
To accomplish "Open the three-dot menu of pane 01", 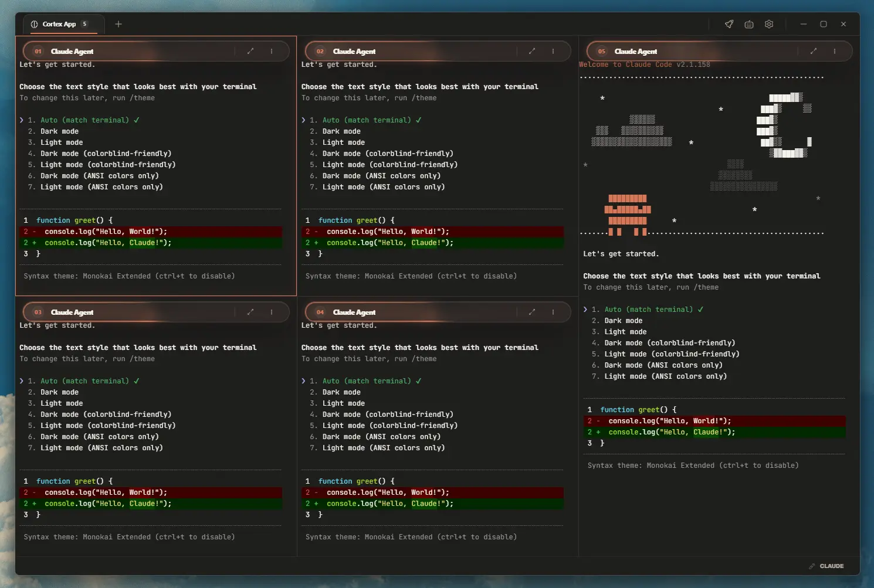I will tap(272, 51).
